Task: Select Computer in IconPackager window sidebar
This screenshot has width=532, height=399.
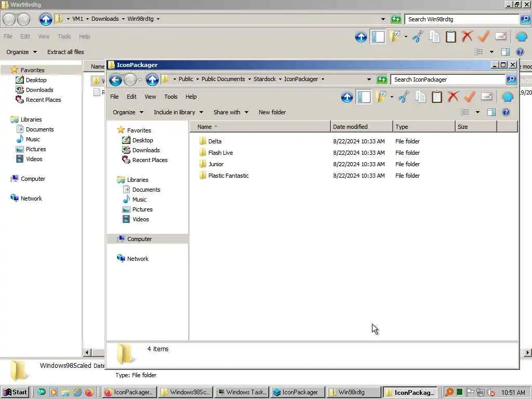Action: click(139, 239)
